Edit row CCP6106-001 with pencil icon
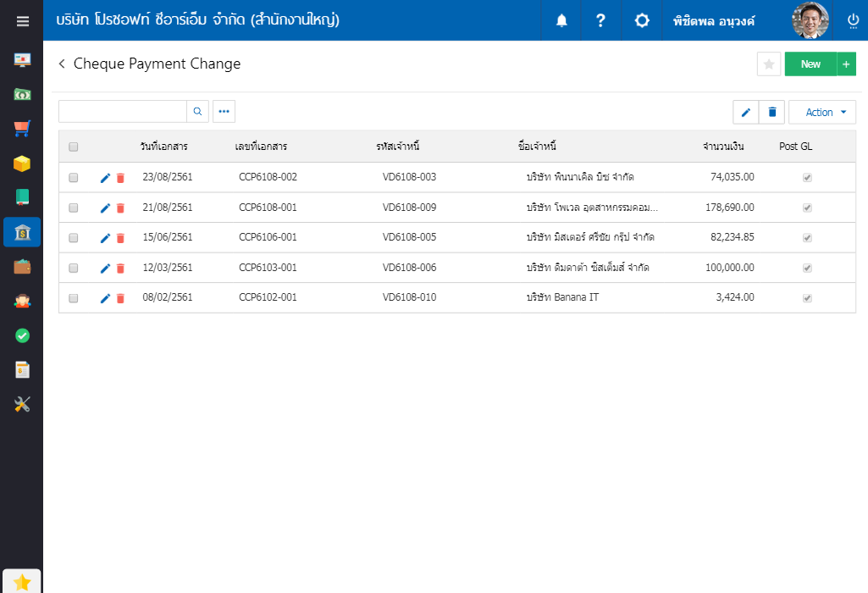Image resolution: width=868 pixels, height=593 pixels. point(105,238)
